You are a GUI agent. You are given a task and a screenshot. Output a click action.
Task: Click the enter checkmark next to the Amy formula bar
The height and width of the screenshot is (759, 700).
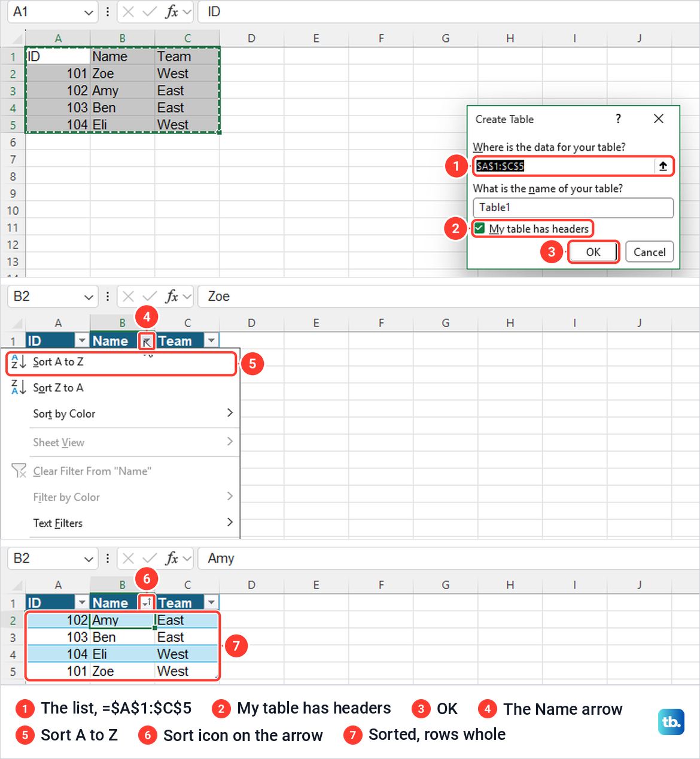(150, 558)
